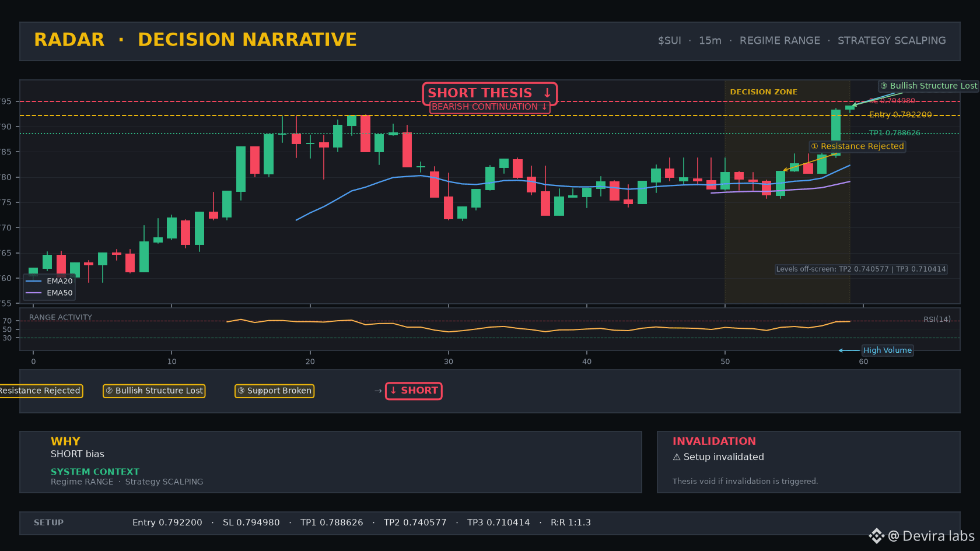Click the 40 tick on the x-axis
The image size is (980, 551).
tap(587, 362)
